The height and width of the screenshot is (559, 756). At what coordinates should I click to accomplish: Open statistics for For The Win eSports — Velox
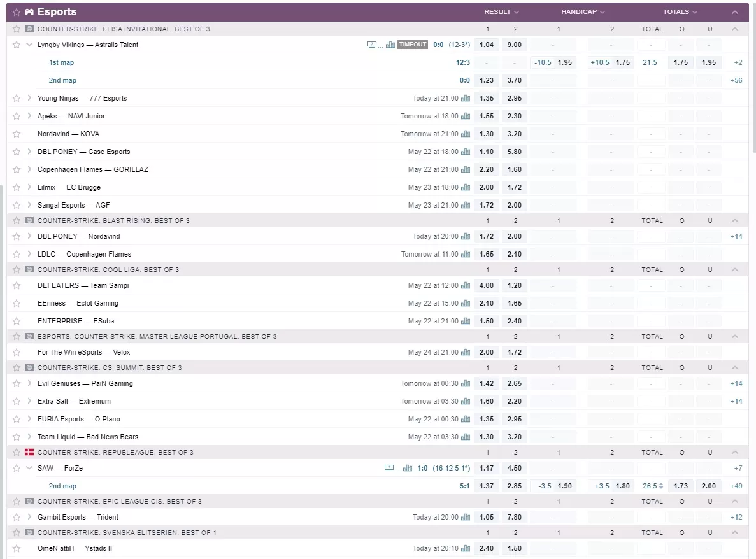[x=466, y=352]
